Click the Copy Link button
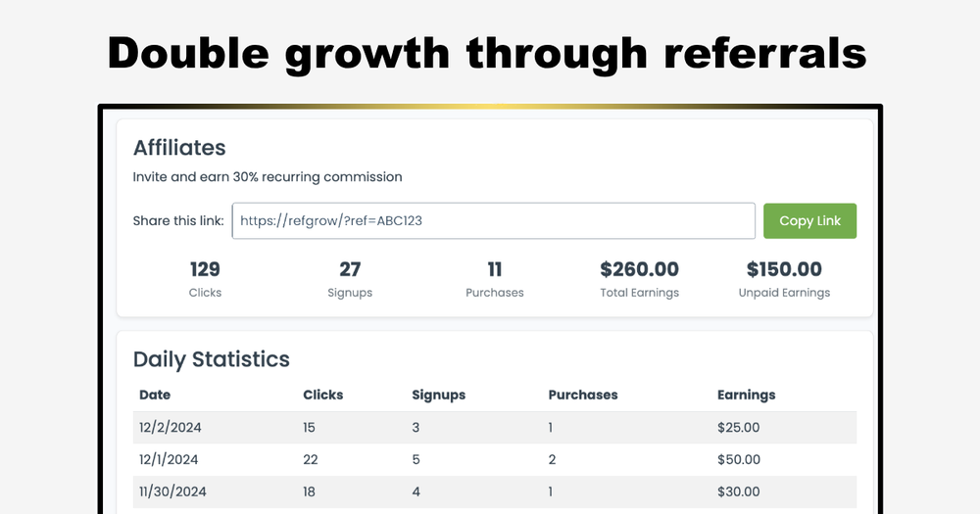Screen dimensions: 980x514 point(809,221)
